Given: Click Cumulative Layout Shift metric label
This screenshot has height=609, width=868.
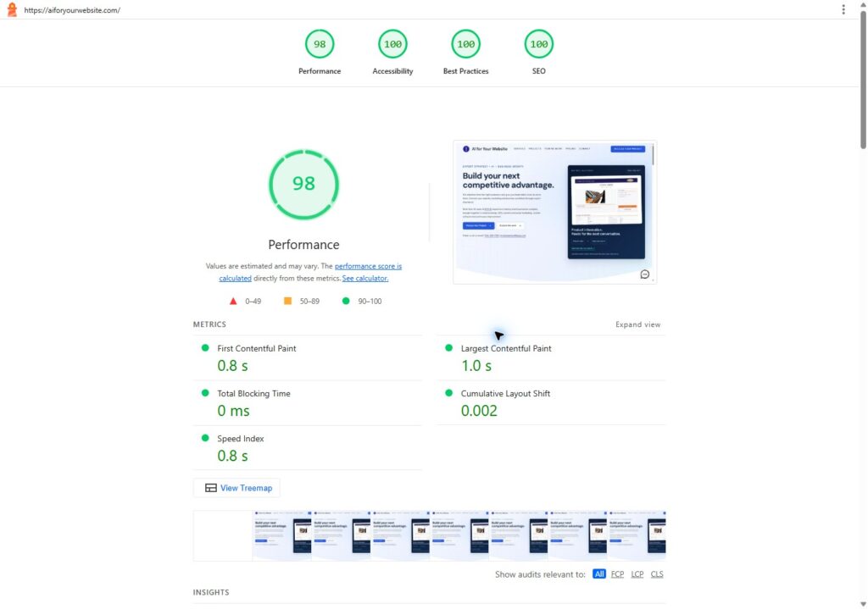Looking at the screenshot, I should [505, 394].
